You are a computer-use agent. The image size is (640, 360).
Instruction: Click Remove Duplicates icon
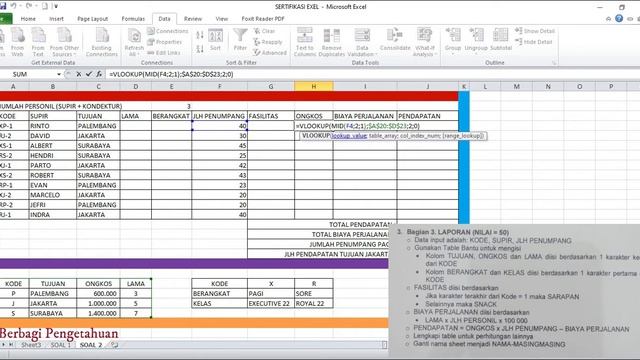(x=332, y=42)
